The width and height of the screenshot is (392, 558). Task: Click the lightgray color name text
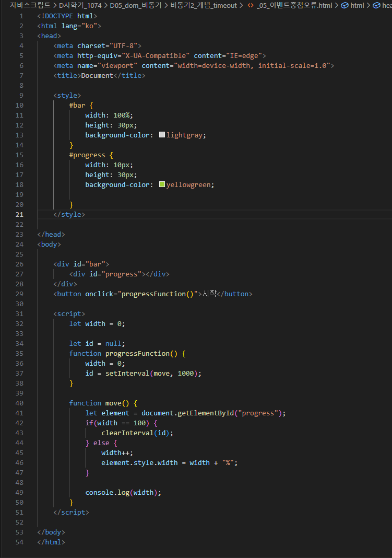point(184,135)
